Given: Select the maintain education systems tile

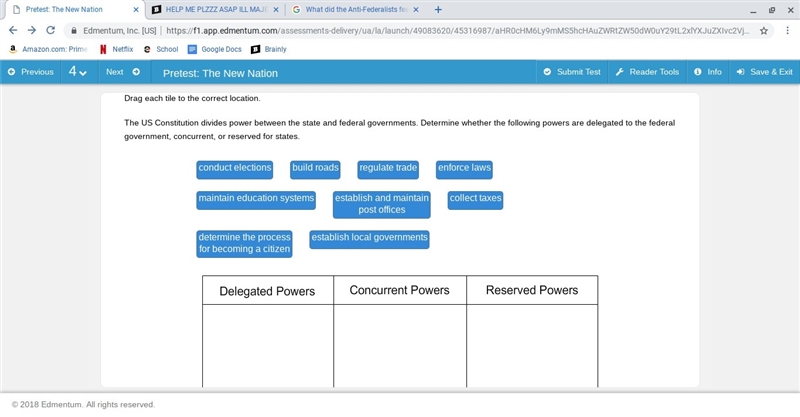Looking at the screenshot, I should coord(256,200).
